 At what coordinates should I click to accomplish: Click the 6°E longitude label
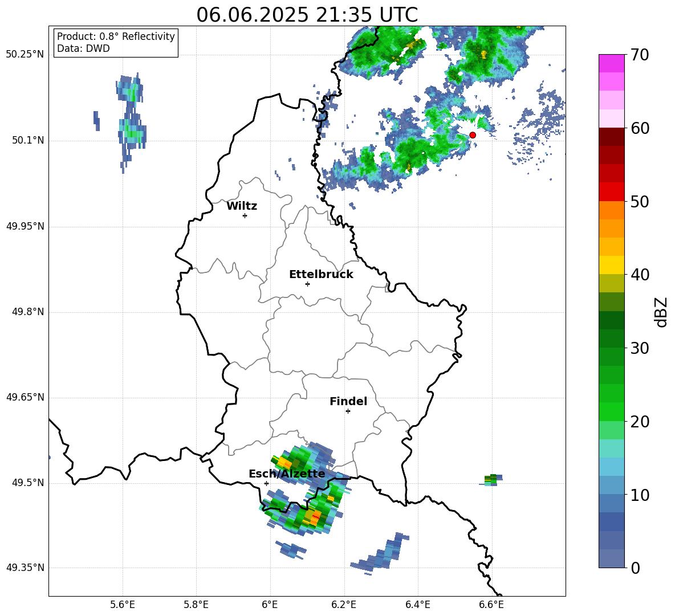point(270,605)
